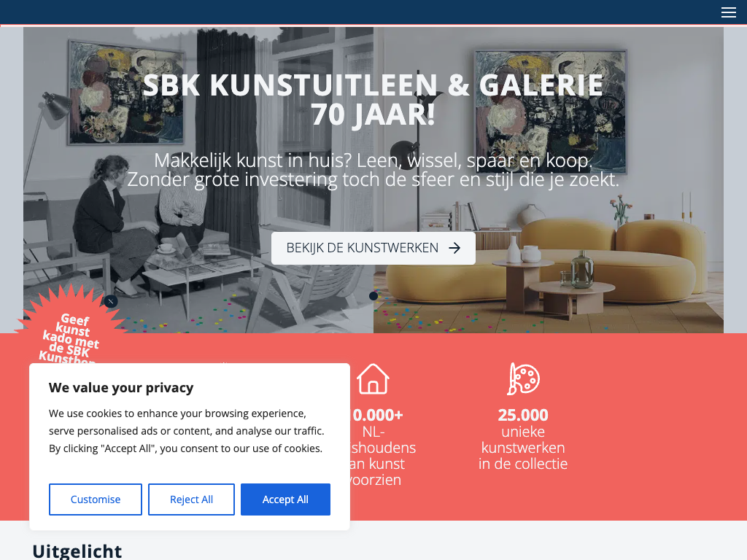Click Bekijk de Kunstwerken button
The width and height of the screenshot is (747, 560).
[x=373, y=248]
